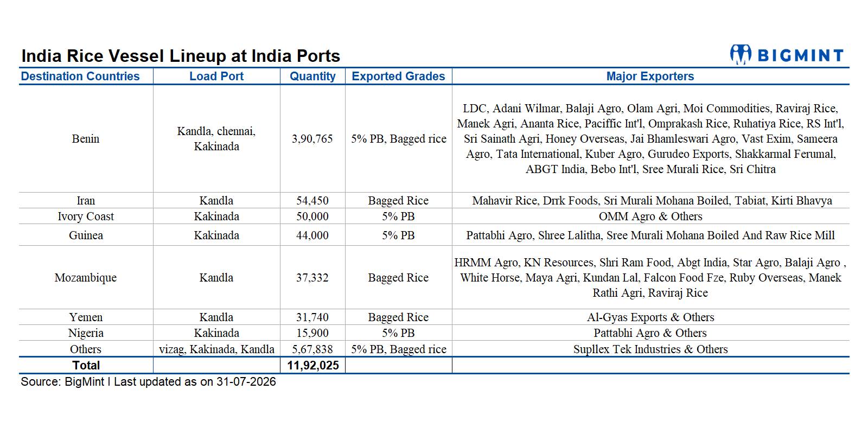868x434 pixels.
Task: Click Iran's exporters 'Mahavir Rice, Drrk Foods' cell
Action: click(652, 201)
